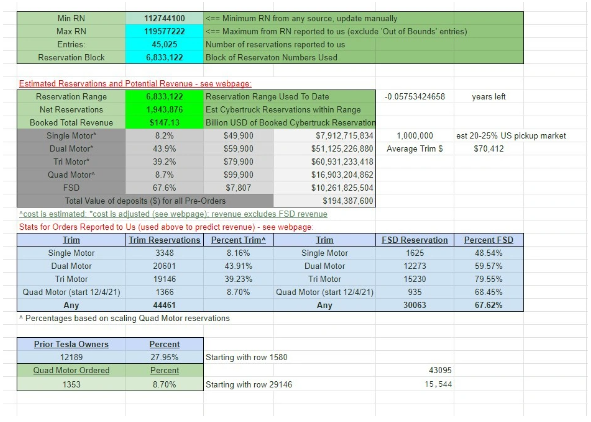Click the total deposits value $194,387,600

pos(325,201)
